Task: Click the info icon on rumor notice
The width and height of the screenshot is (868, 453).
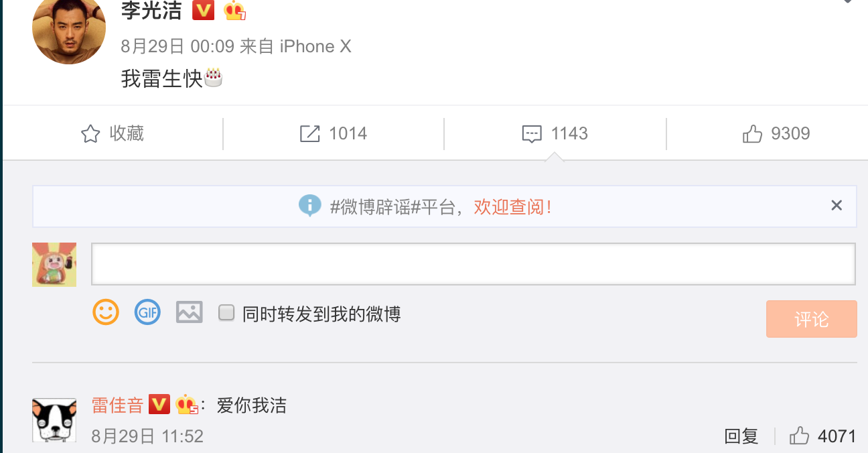Action: coord(309,206)
